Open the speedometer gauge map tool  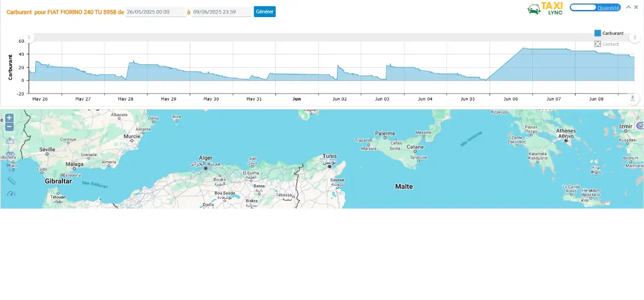(11, 193)
